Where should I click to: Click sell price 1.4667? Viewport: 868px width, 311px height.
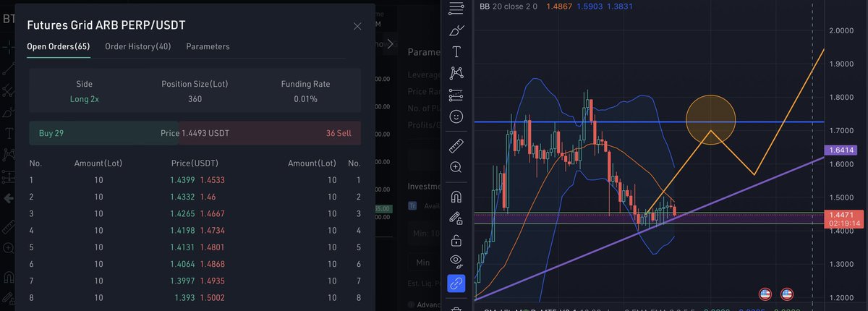coord(211,213)
